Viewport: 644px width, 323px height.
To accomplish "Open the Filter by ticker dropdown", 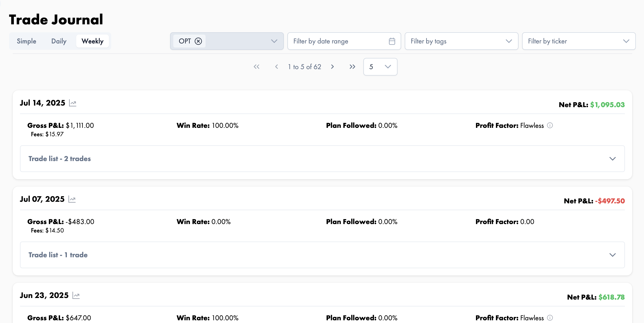I will [x=579, y=41].
